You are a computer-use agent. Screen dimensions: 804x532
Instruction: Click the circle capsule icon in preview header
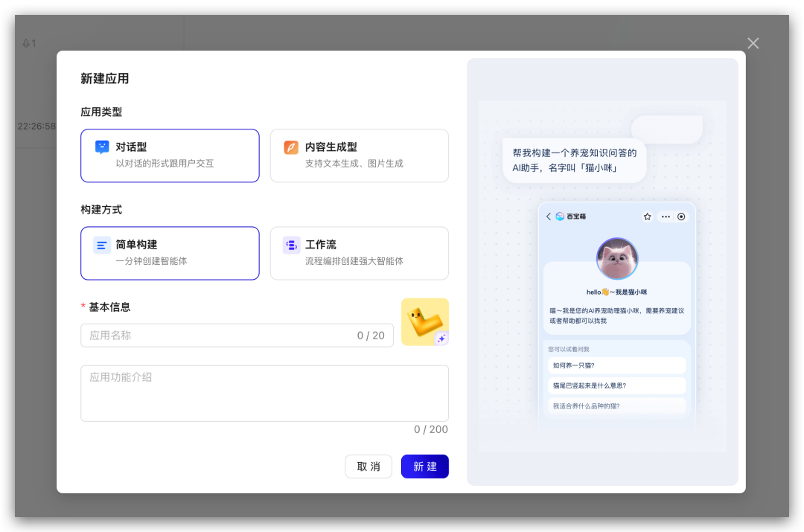681,217
